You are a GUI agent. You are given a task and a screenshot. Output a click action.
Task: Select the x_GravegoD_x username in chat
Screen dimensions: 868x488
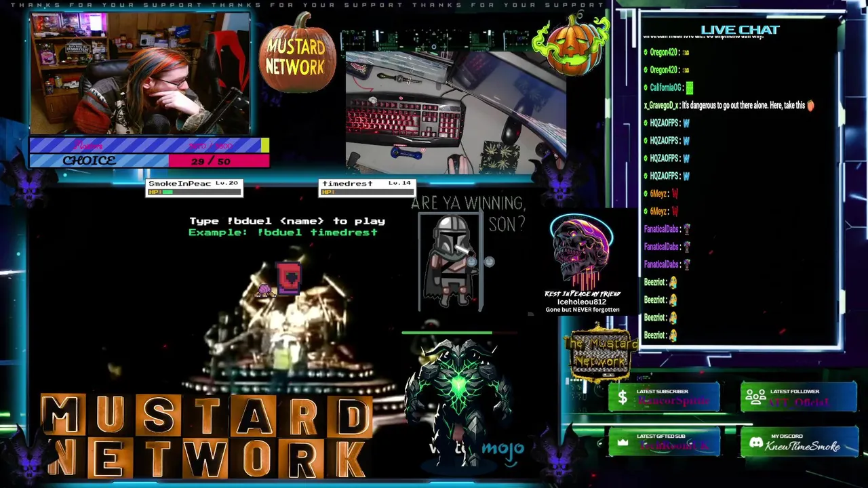(661, 105)
